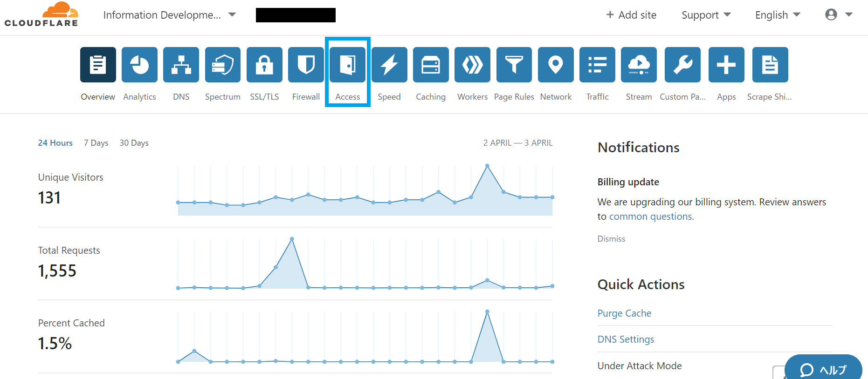Open the DNS Settings quick action
Screen dimensions: 868x379
626,339
